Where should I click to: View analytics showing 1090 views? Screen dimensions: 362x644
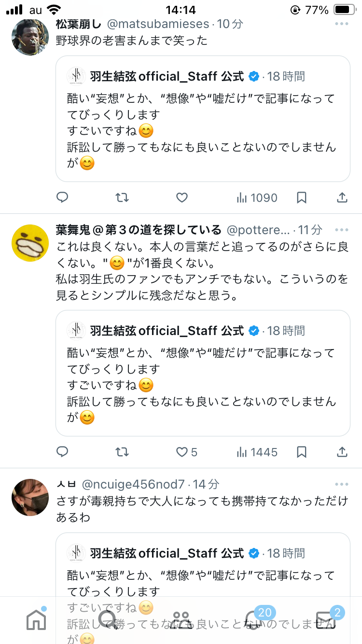257,197
